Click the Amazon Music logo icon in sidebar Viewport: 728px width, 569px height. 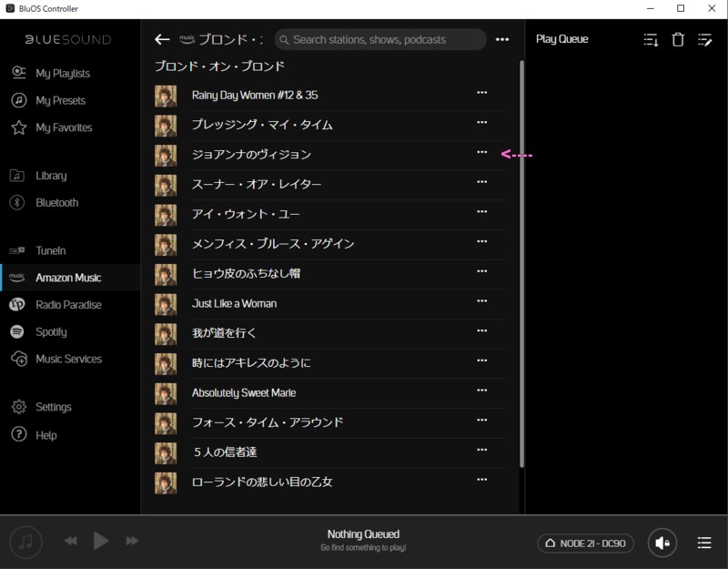click(17, 278)
